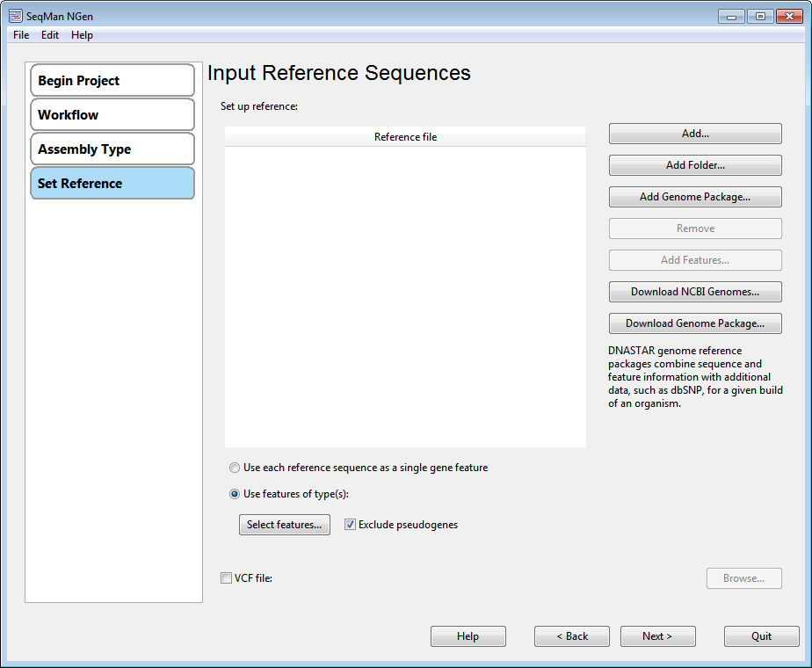Image resolution: width=812 pixels, height=668 pixels.
Task: Click inside the empty reference file list
Action: click(405, 297)
